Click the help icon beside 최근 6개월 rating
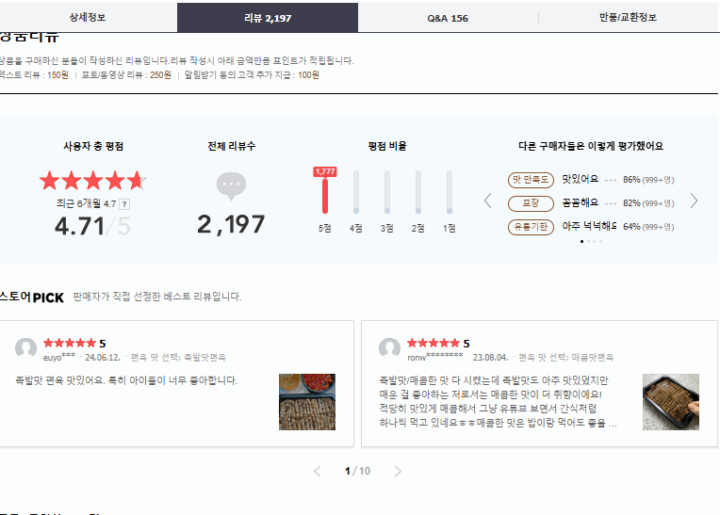This screenshot has height=515, width=720. [x=124, y=204]
